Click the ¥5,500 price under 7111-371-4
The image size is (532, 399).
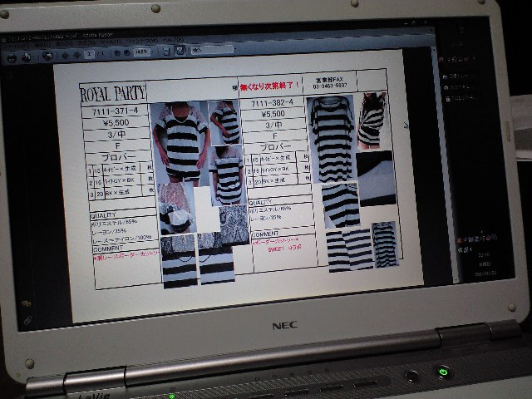pos(116,122)
